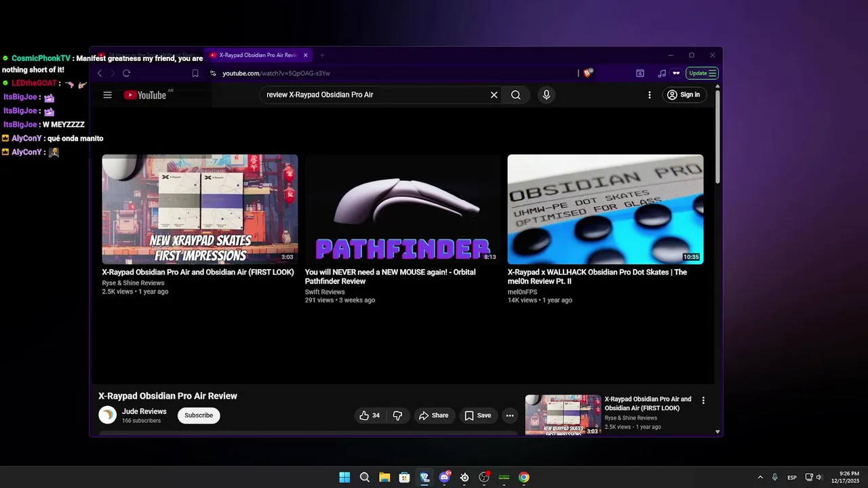868x488 pixels.
Task: Go back in the browser
Action: point(100,73)
